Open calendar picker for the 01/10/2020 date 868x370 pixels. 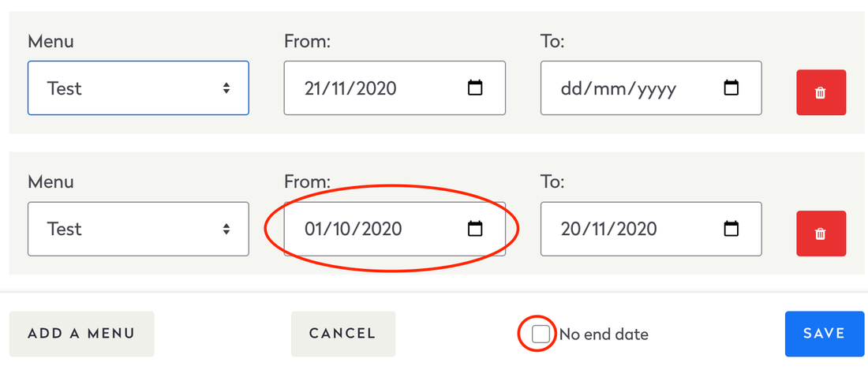point(475,229)
